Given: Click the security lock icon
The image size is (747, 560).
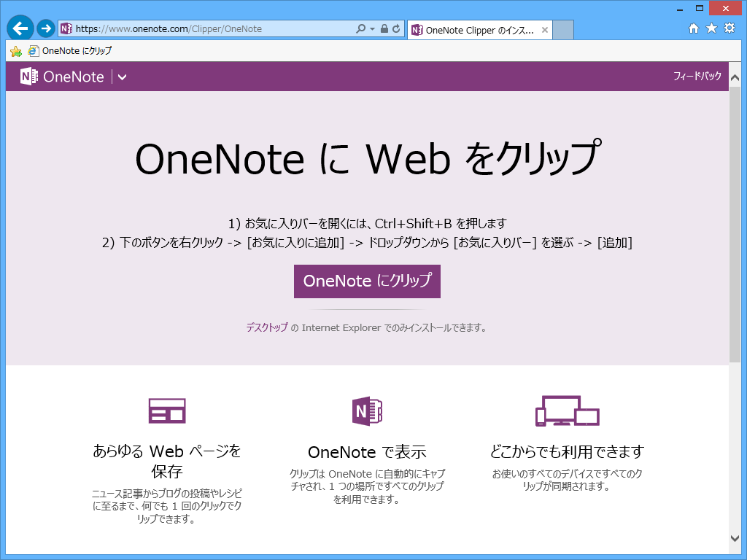Looking at the screenshot, I should tap(383, 30).
